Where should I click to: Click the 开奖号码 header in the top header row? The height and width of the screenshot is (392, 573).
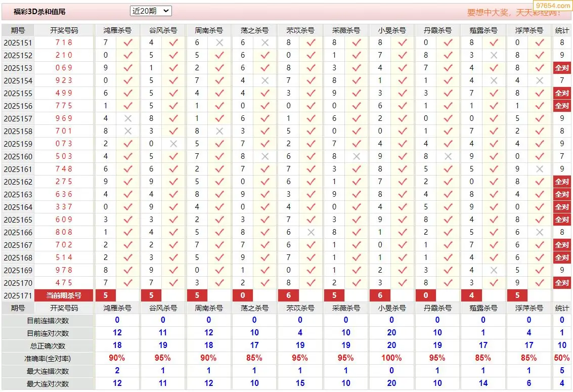coord(64,30)
